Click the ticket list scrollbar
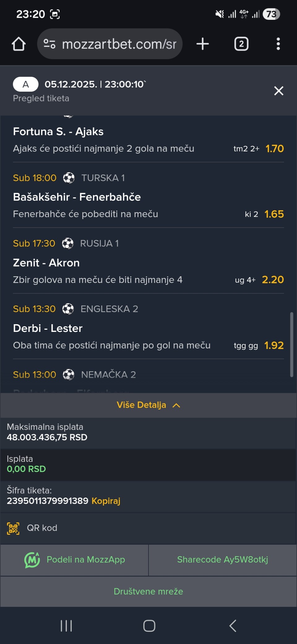 pyautogui.click(x=291, y=344)
